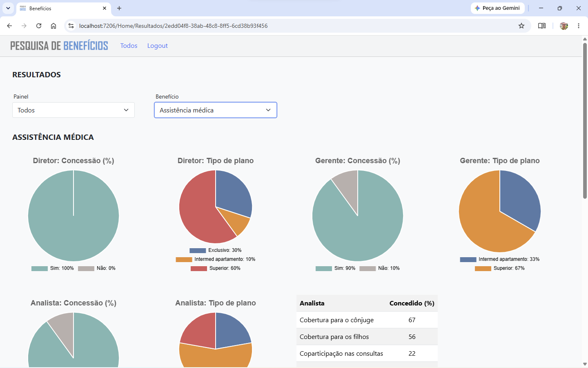Toggle the Exclusivo legend in Diretor chart
Screen dimensions: 588x368
pyautogui.click(x=216, y=250)
